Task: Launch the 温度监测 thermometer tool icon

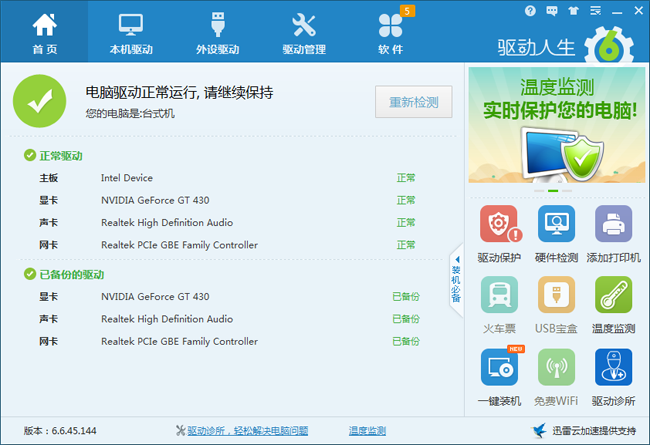Action: click(614, 296)
